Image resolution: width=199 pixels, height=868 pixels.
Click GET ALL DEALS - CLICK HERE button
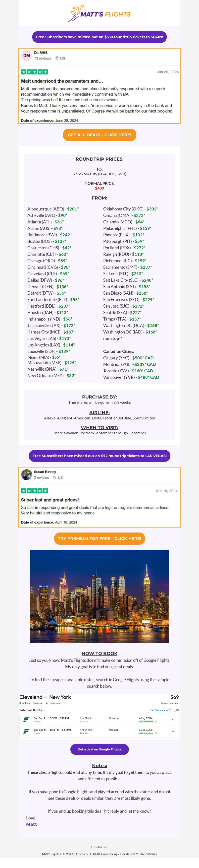point(99,135)
